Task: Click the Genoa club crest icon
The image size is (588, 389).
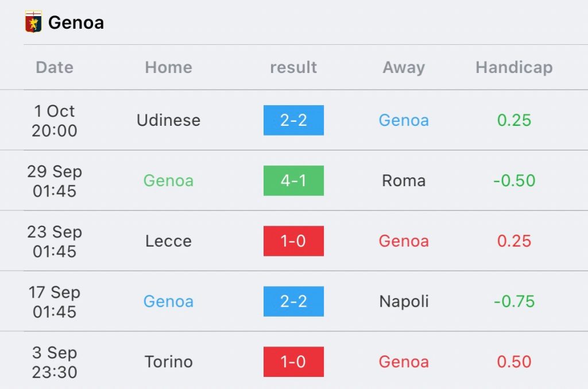Action: 33,22
